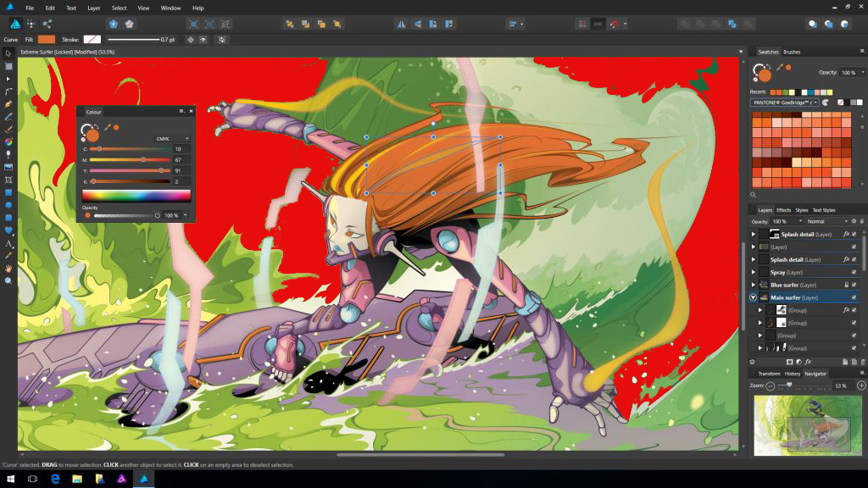This screenshot has height=488, width=868.
Task: Expand the top Splash detail layer
Action: 754,234
